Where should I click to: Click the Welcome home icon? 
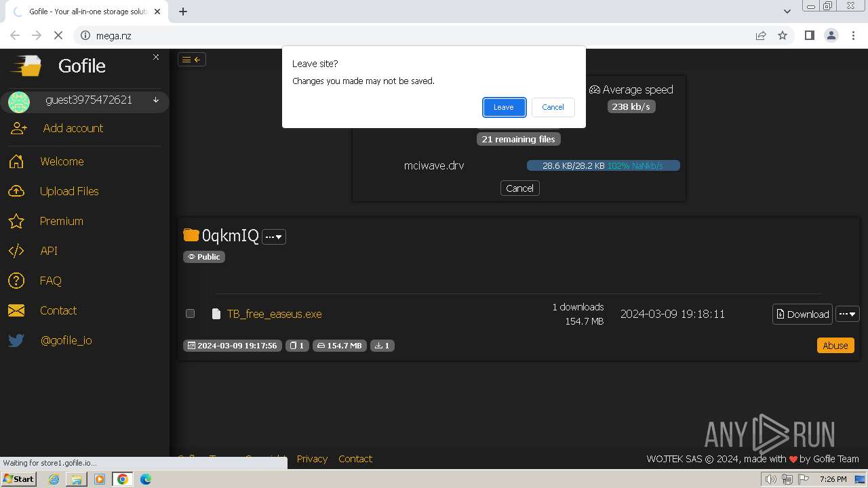(16, 161)
